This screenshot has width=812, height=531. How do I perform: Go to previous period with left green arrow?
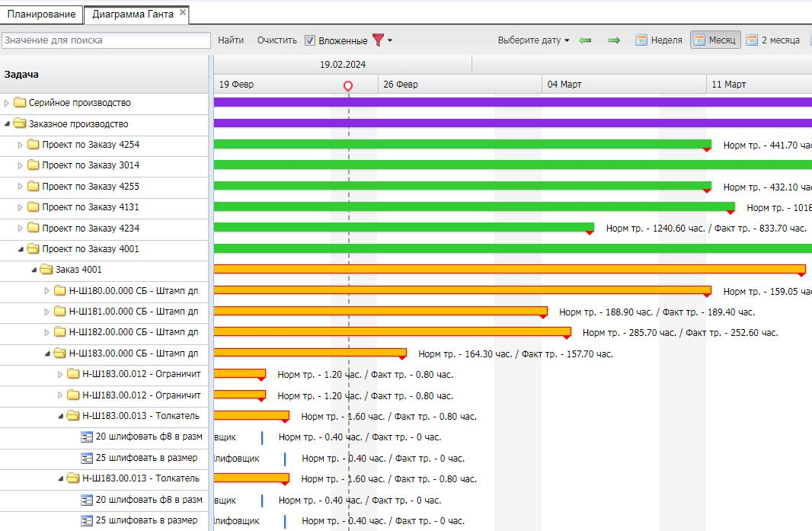tap(585, 40)
